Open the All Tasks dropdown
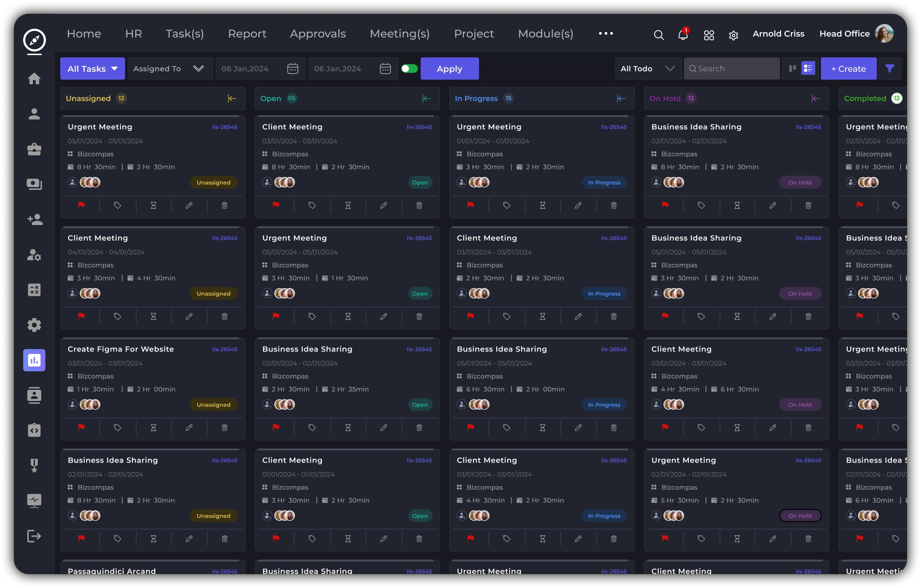Screen dimensions: 921x588 pyautogui.click(x=93, y=69)
